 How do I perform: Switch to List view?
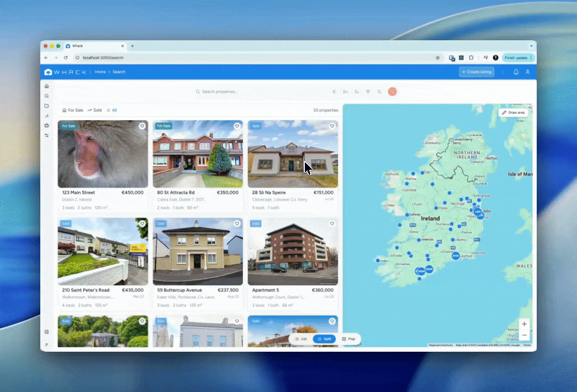[x=301, y=339]
